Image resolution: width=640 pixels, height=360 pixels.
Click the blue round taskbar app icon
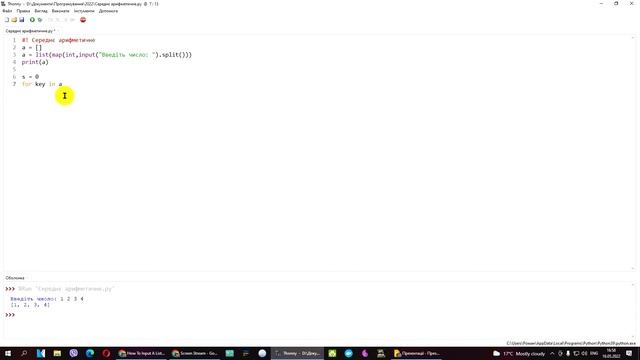click(x=349, y=353)
